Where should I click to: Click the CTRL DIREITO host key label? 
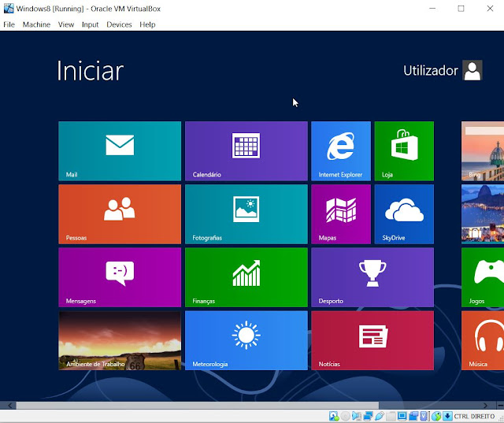point(474,416)
